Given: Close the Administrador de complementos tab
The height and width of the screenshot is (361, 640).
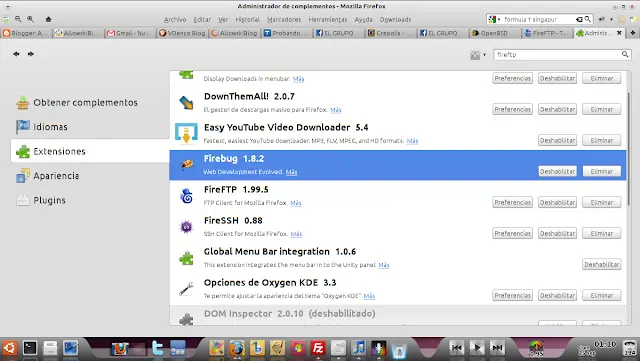Looking at the screenshot, I should (619, 33).
